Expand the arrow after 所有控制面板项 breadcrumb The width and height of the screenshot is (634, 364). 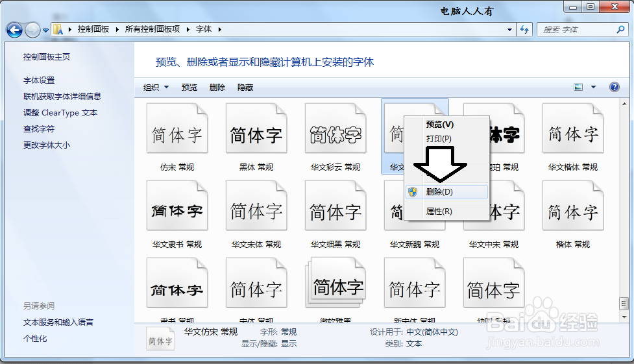(188, 30)
